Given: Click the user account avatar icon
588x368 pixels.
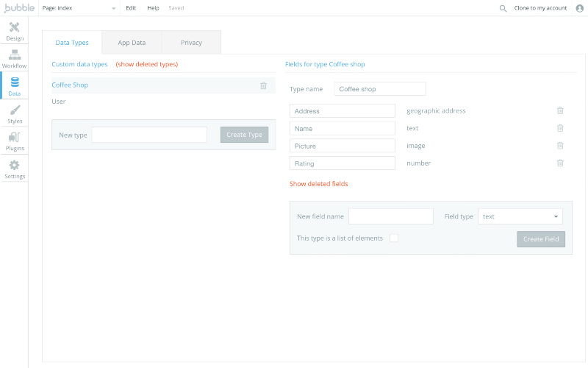Looking at the screenshot, I should [x=579, y=8].
